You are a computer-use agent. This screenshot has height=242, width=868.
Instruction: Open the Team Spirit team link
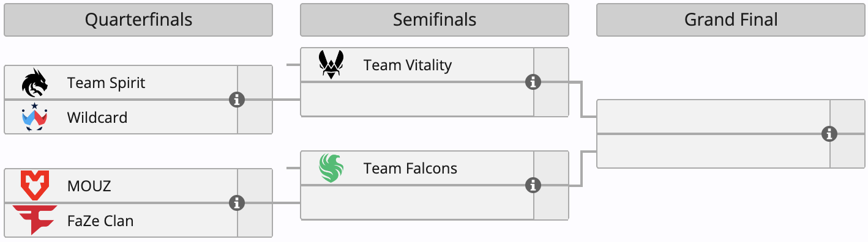(x=107, y=82)
